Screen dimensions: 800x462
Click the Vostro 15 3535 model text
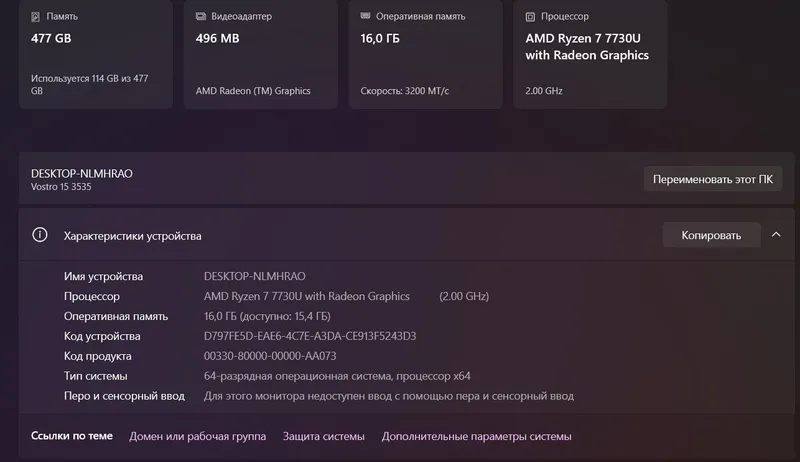(x=61, y=187)
